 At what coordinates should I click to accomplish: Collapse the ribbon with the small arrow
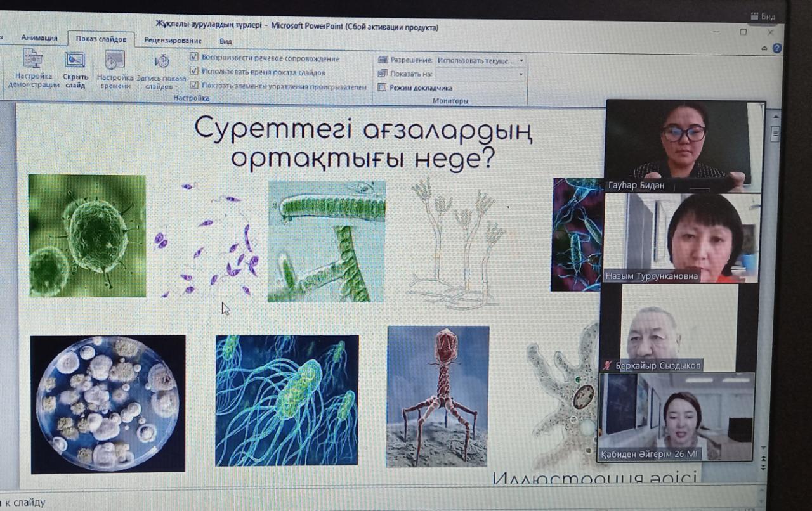coord(764,48)
